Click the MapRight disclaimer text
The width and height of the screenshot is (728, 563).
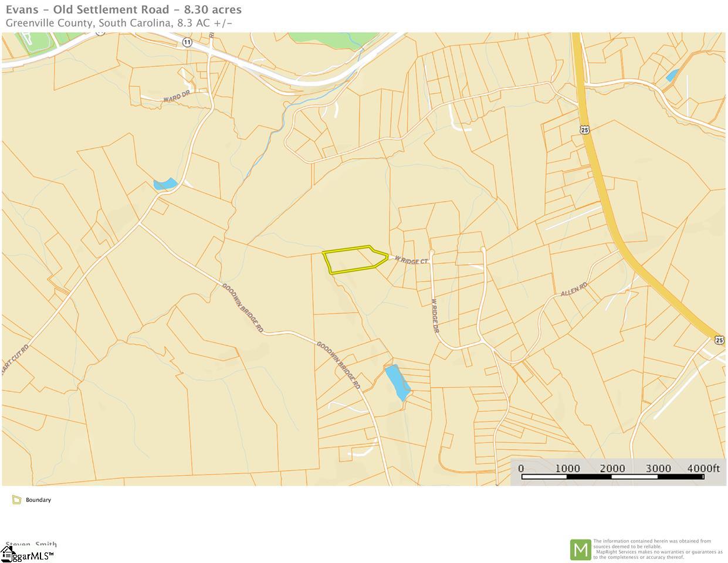pos(658,550)
